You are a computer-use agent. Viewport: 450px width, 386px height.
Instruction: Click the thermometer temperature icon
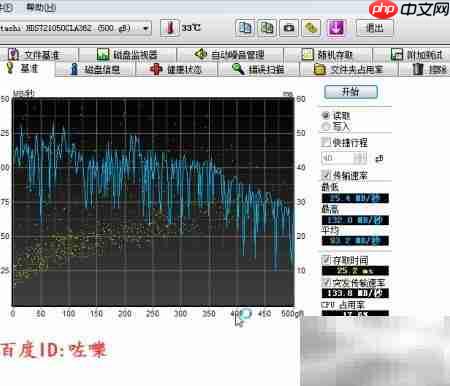click(x=170, y=28)
